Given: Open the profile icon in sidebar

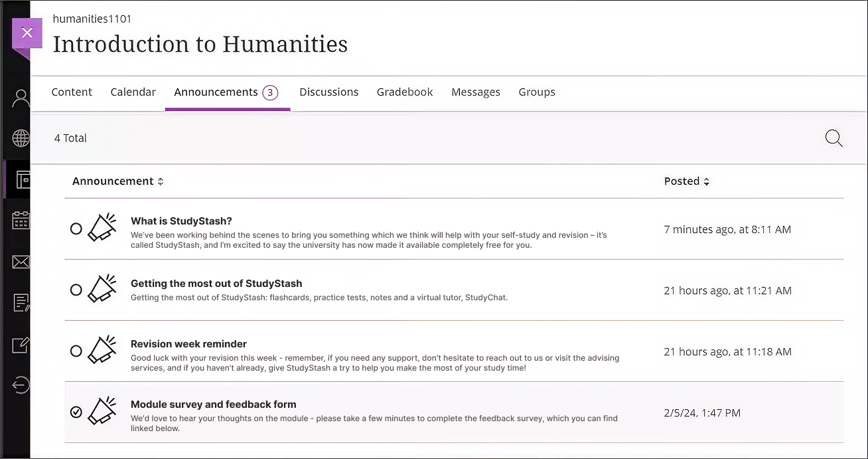Looking at the screenshot, I should click(21, 99).
